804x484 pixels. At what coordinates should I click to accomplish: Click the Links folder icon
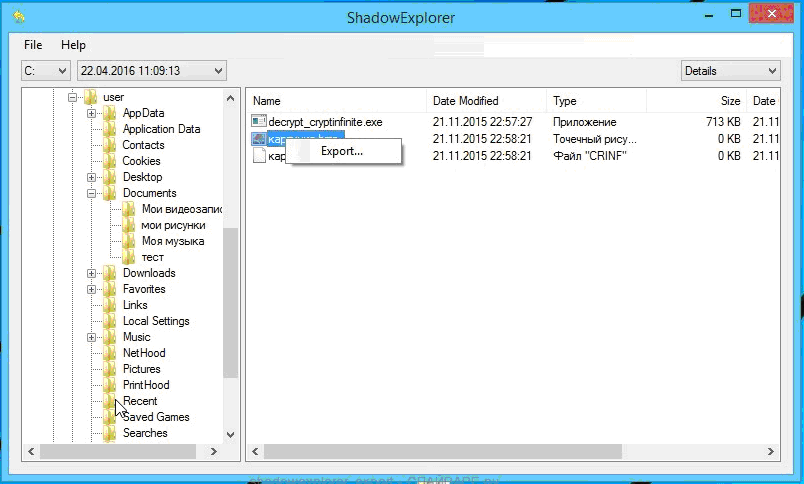[x=109, y=305]
